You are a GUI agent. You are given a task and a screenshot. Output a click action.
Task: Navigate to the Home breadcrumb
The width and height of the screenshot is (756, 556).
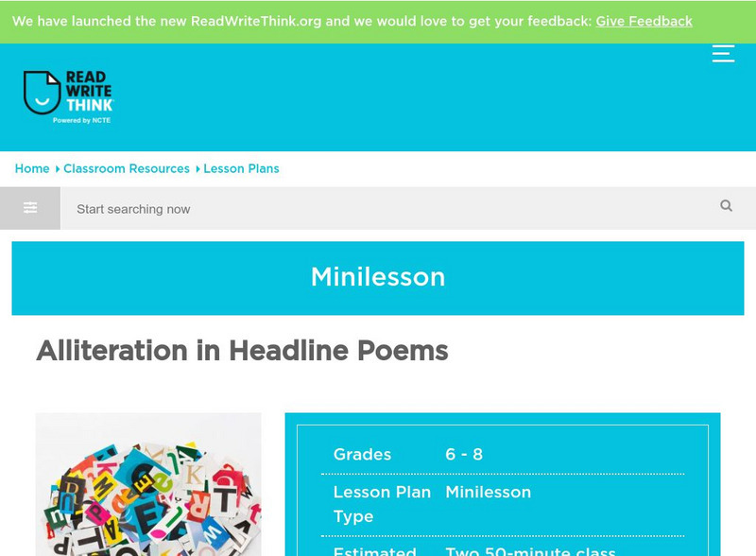(32, 168)
